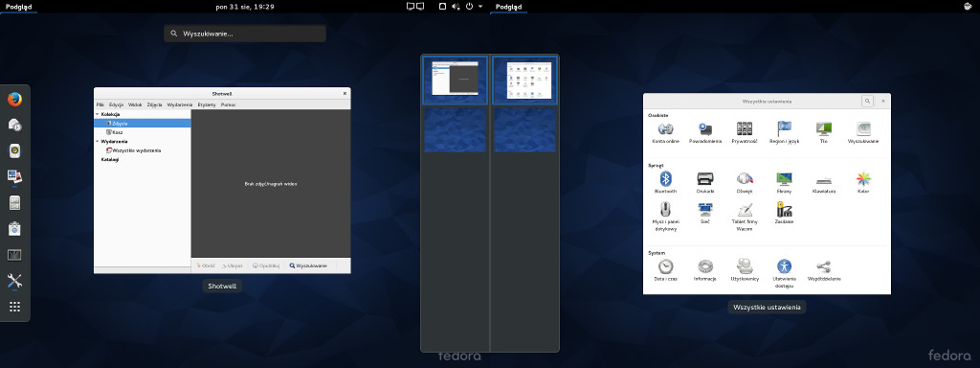Open the Zdjęcia menu in Shotwell
The height and width of the screenshot is (368, 980).
[154, 104]
